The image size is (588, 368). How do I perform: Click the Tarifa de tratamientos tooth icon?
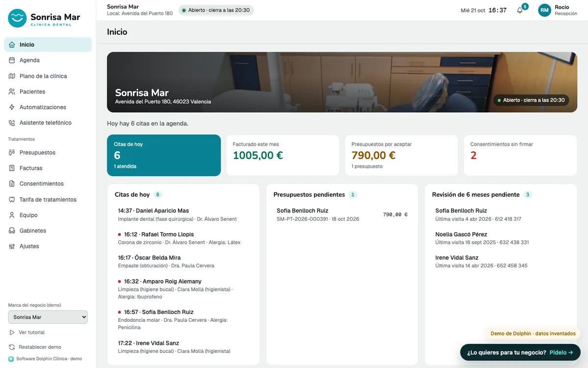[12, 200]
